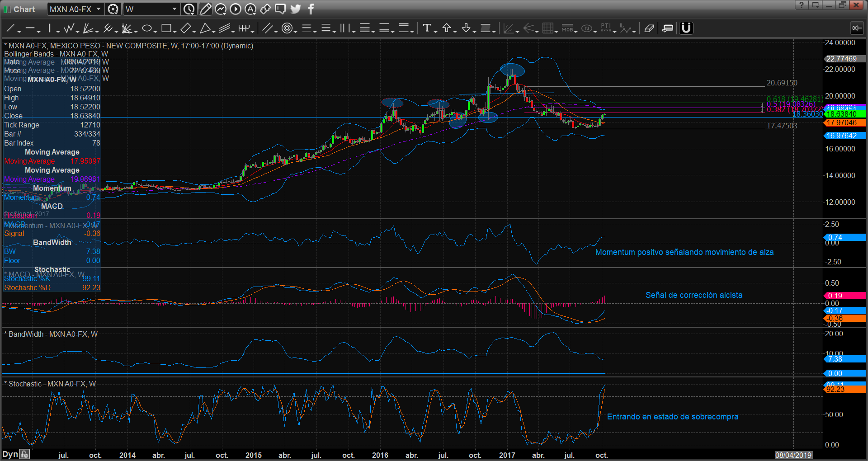Select the double diagonal lines tool
The image size is (868, 461).
coord(267,28)
